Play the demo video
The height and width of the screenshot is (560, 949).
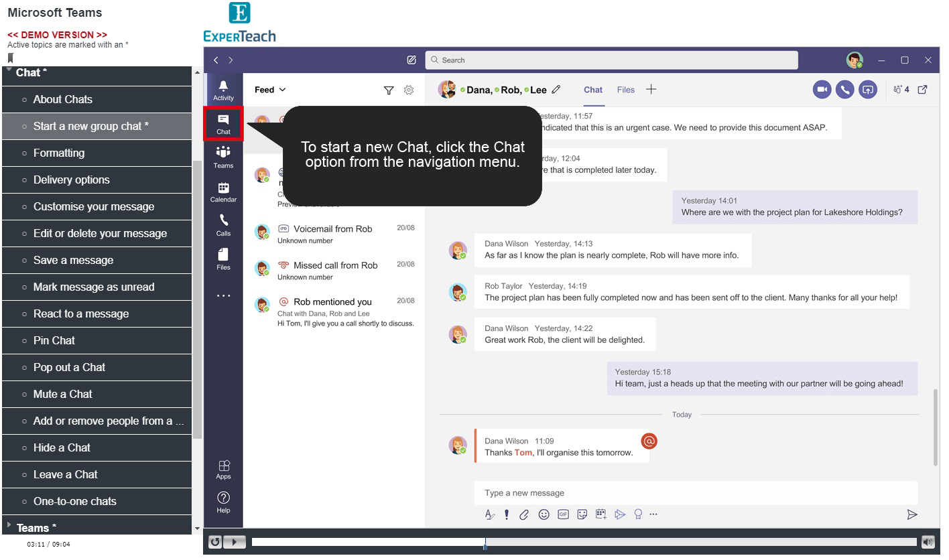pos(234,542)
